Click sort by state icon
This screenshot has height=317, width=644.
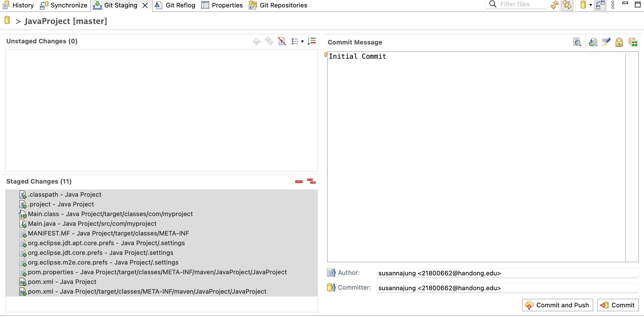point(311,41)
